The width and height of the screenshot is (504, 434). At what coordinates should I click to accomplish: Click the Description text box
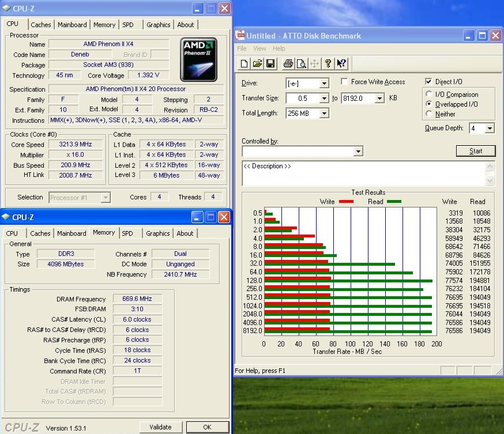tap(364, 173)
